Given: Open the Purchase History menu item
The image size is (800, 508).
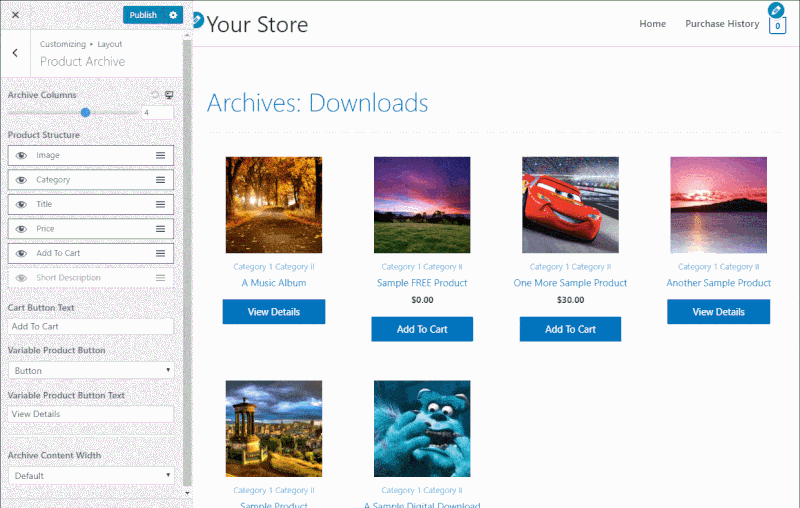Looking at the screenshot, I should [722, 23].
